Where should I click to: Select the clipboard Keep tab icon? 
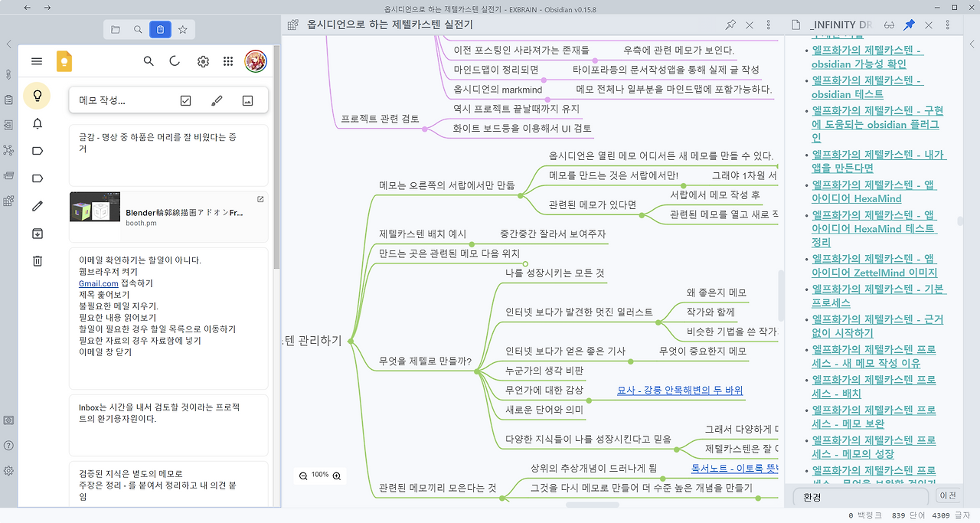point(160,30)
